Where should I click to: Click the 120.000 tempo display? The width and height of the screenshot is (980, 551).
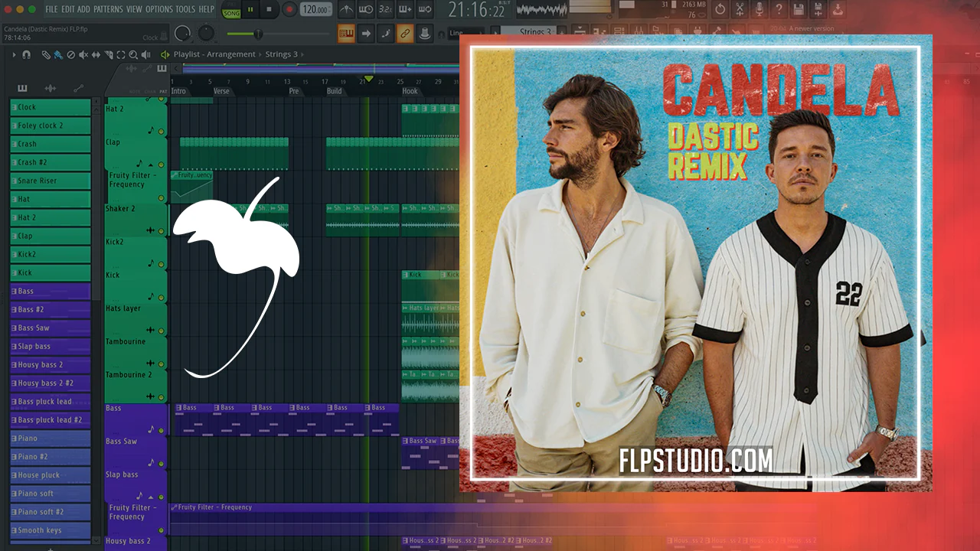315,10
